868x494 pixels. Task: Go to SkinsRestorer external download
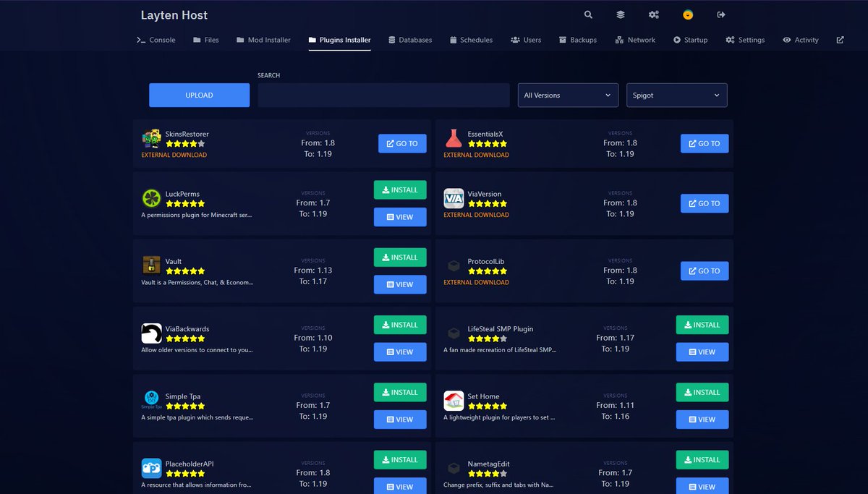(x=402, y=143)
